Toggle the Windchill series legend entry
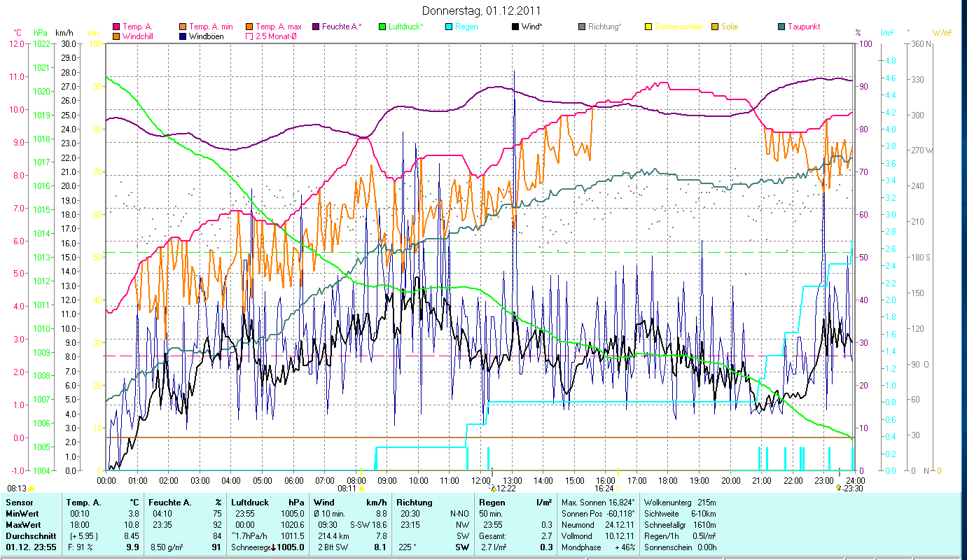The height and width of the screenshot is (560, 967). pyautogui.click(x=116, y=36)
